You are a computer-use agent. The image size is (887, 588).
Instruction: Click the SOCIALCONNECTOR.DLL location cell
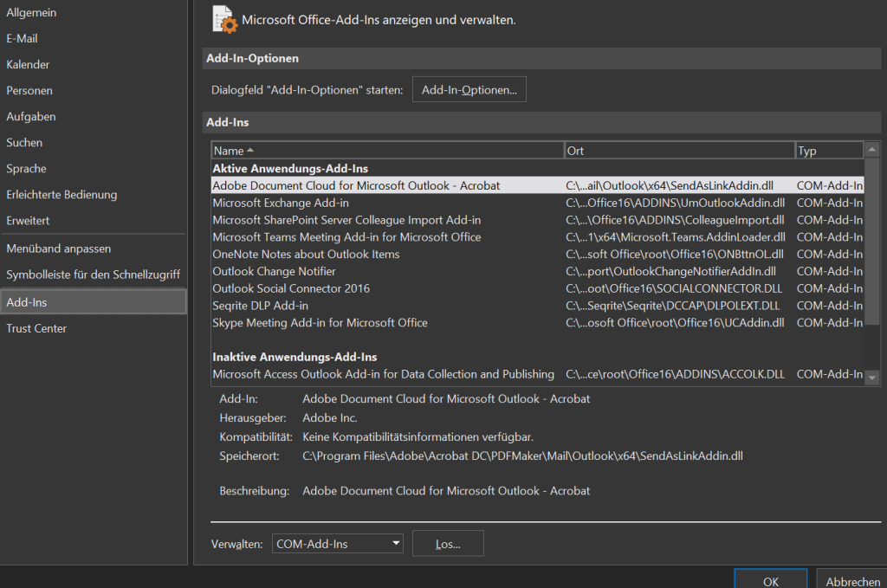click(x=674, y=288)
